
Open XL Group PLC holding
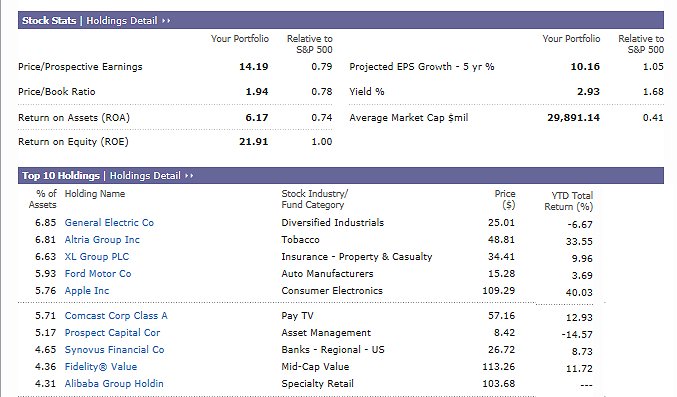click(x=97, y=257)
